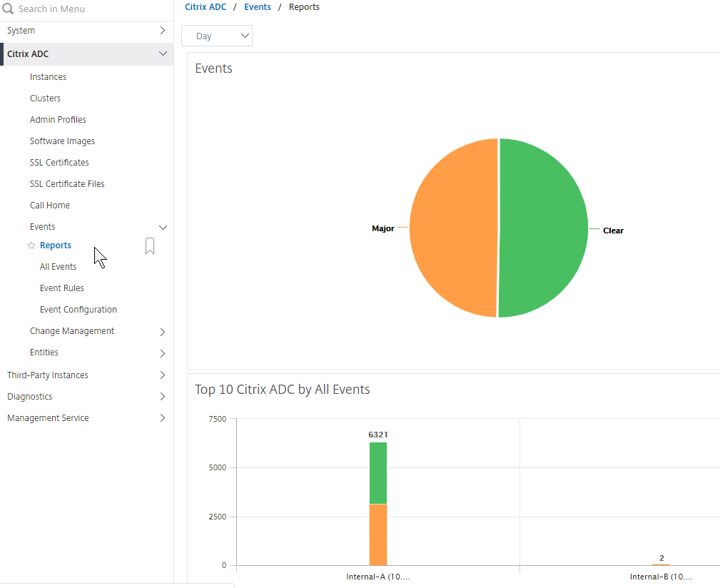Open All Events
This screenshot has width=720, height=588.
coord(59,267)
